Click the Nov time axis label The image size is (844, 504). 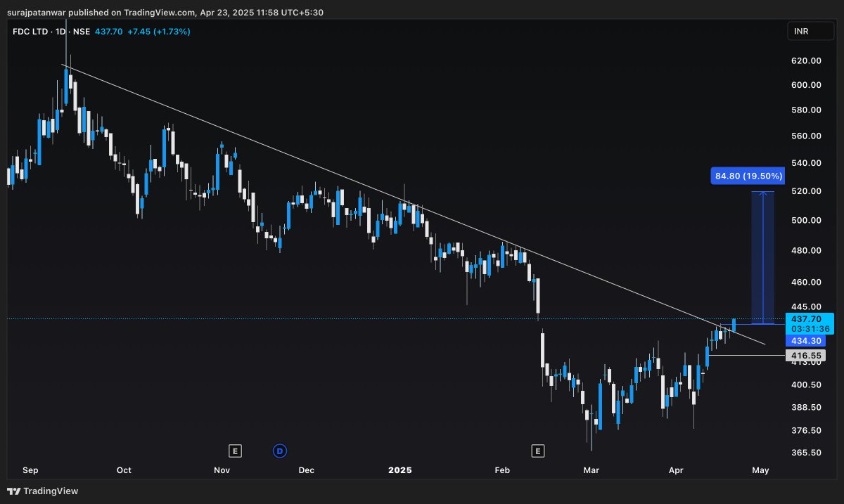click(222, 470)
